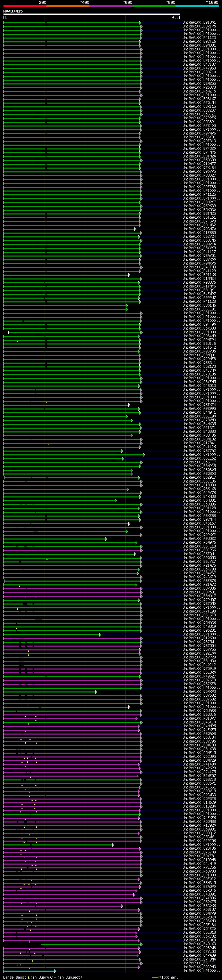Select the UniRef100_B7FGS0 entry
The height and width of the screenshot is (980, 222).
click(x=199, y=149)
